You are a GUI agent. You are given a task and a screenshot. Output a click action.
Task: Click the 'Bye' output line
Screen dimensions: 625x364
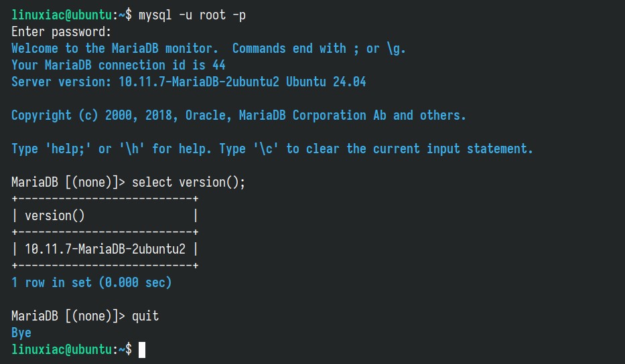(21, 333)
